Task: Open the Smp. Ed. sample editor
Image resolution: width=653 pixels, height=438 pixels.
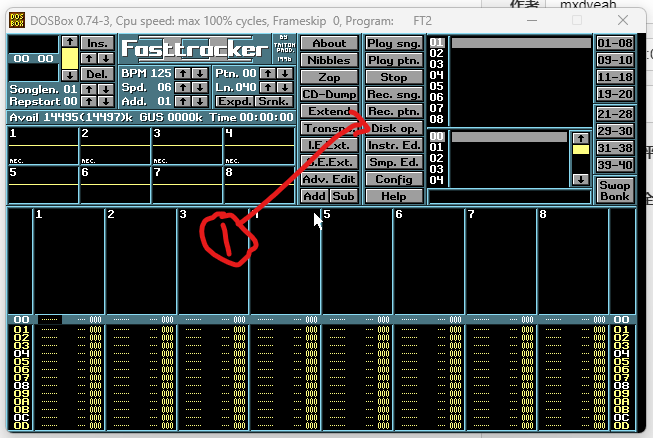Action: (394, 162)
